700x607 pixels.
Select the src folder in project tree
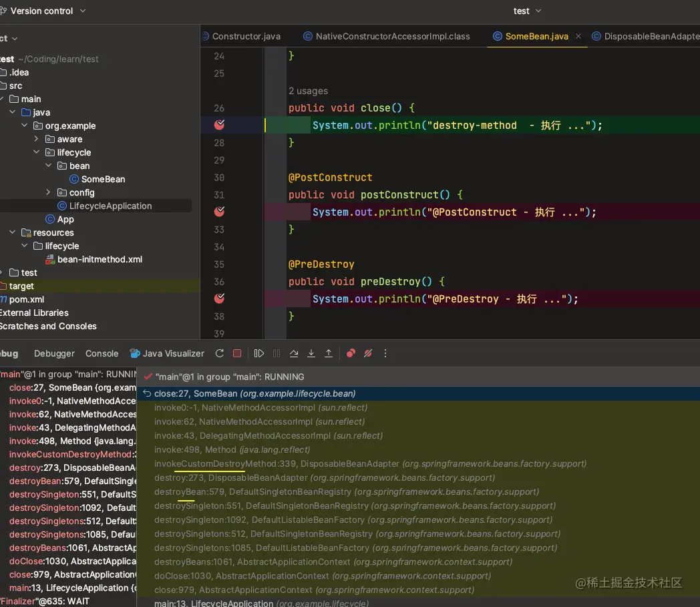coord(11,85)
